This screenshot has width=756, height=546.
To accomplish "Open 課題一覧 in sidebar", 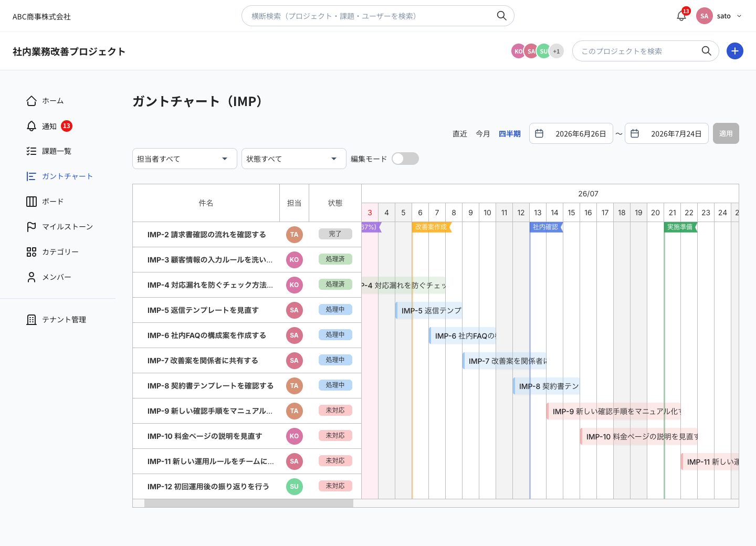I will point(57,151).
